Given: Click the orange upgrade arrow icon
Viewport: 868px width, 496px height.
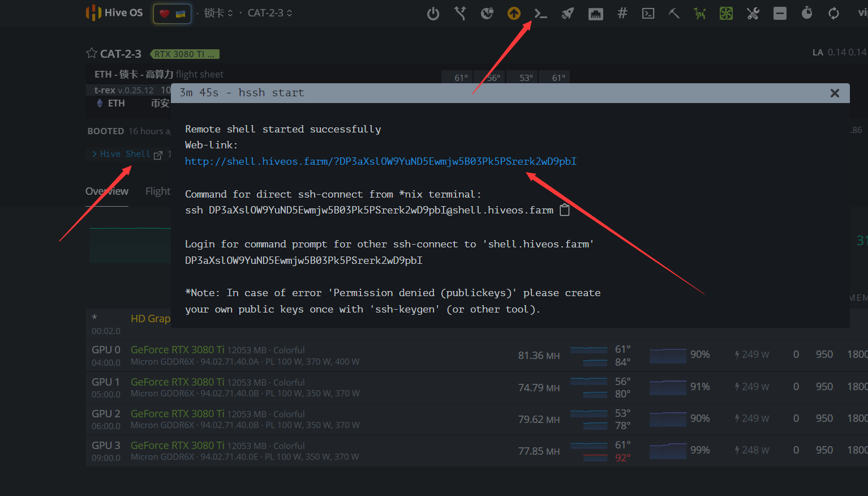Looking at the screenshot, I should click(x=514, y=13).
